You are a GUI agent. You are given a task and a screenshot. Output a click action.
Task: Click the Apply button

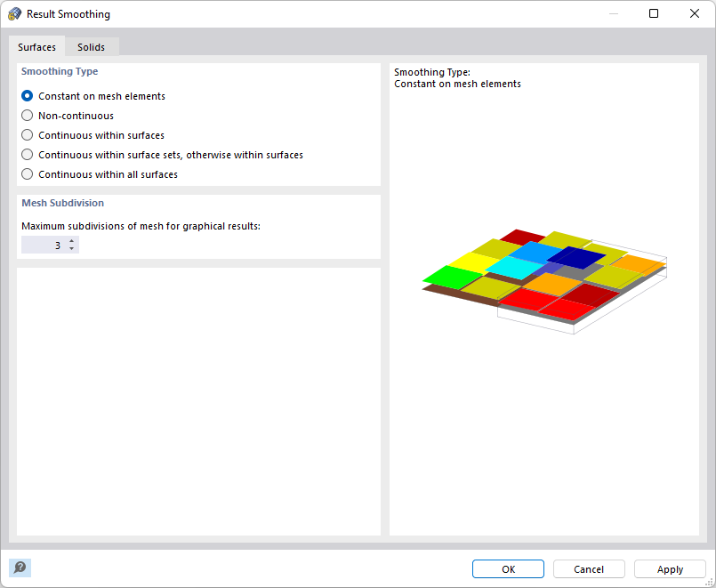[x=670, y=569]
